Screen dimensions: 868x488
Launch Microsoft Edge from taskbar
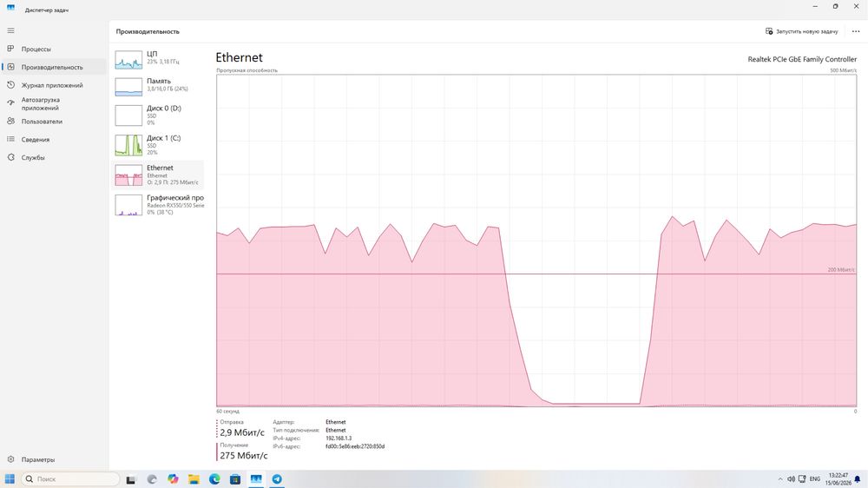(x=214, y=479)
